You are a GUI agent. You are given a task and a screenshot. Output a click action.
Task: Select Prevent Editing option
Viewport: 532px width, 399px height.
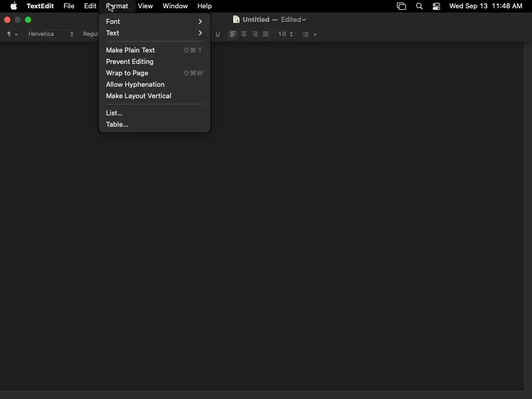coord(154,61)
